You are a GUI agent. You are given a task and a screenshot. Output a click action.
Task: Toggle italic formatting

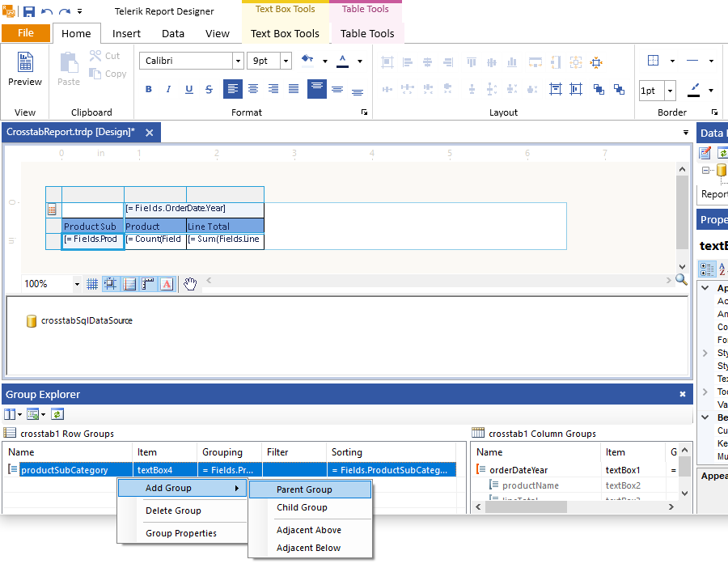168,89
